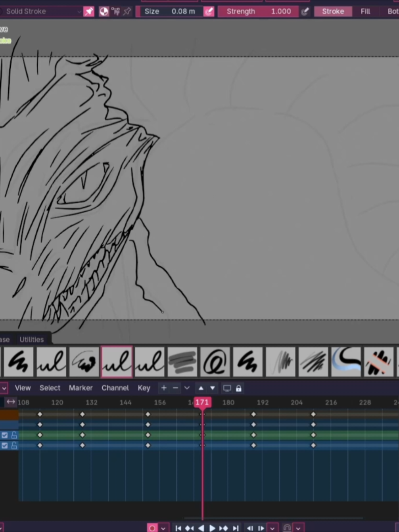Choose the light pencil hatching brush
Viewport: 399px width, 532px height.
281,362
